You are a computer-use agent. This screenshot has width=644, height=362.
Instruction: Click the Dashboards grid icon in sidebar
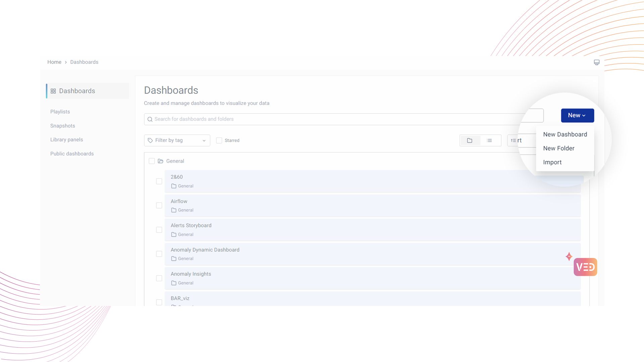coord(53,91)
